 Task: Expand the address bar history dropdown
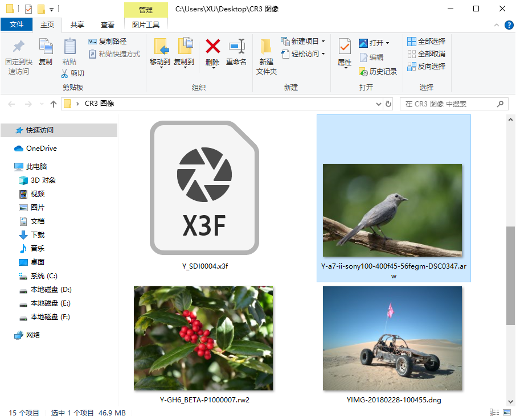coord(379,104)
